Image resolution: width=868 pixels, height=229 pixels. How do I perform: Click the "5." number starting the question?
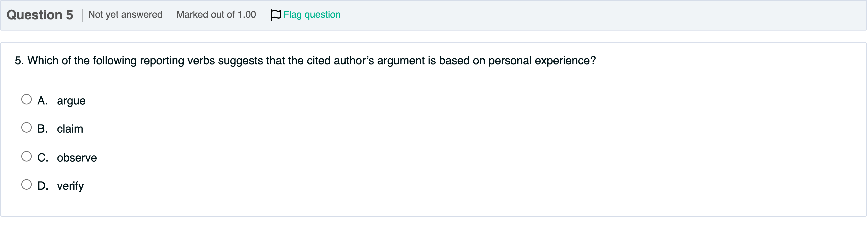[19, 61]
